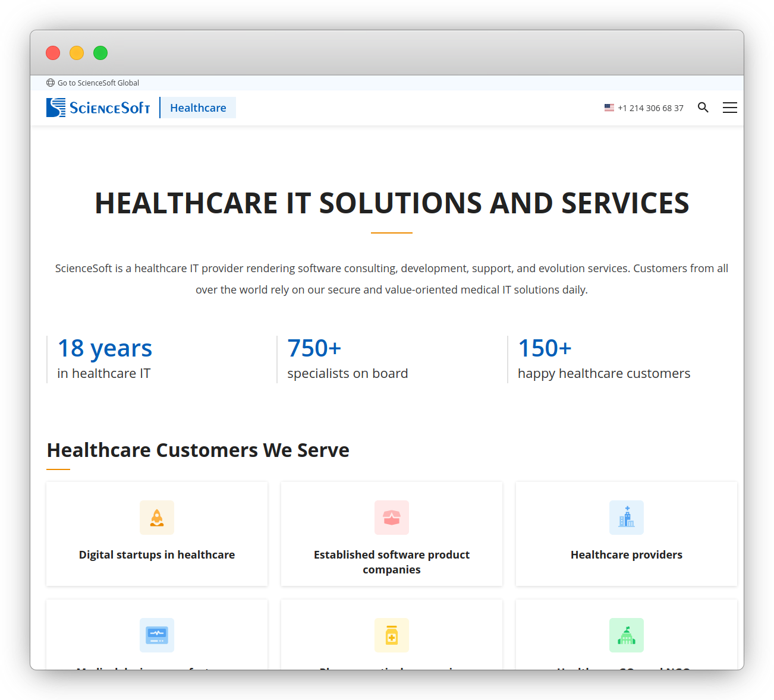774x700 pixels.
Task: Click Healthcare IT Solutions and Services heading
Action: click(x=392, y=203)
